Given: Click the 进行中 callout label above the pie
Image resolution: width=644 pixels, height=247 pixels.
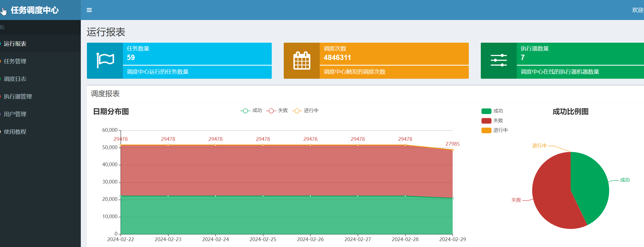Looking at the screenshot, I should [x=539, y=146].
